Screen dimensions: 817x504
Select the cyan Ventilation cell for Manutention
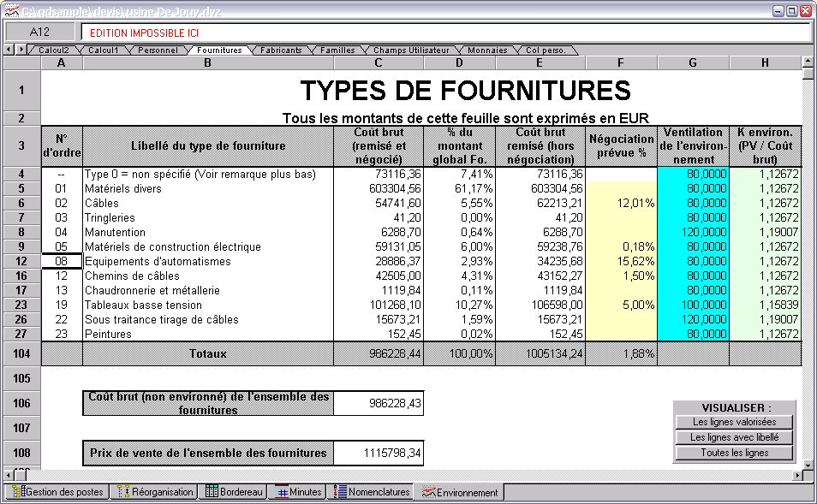[x=693, y=232]
